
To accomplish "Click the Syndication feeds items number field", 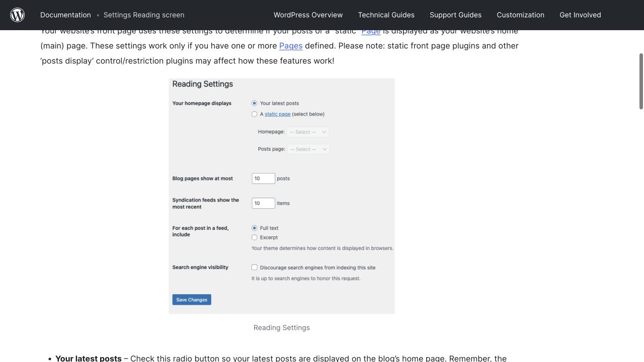I will [263, 203].
